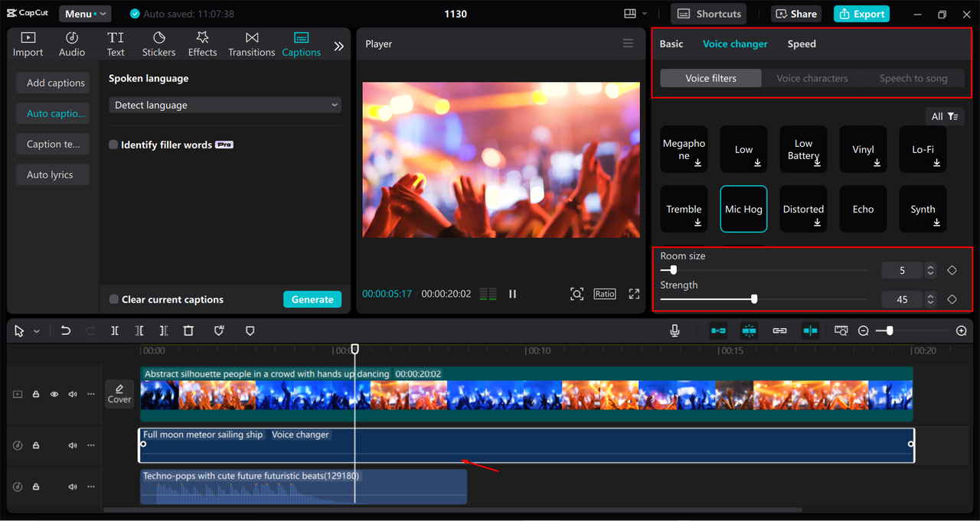Switch to Voice characters sub-tab
This screenshot has width=980, height=521.
pyautogui.click(x=812, y=78)
